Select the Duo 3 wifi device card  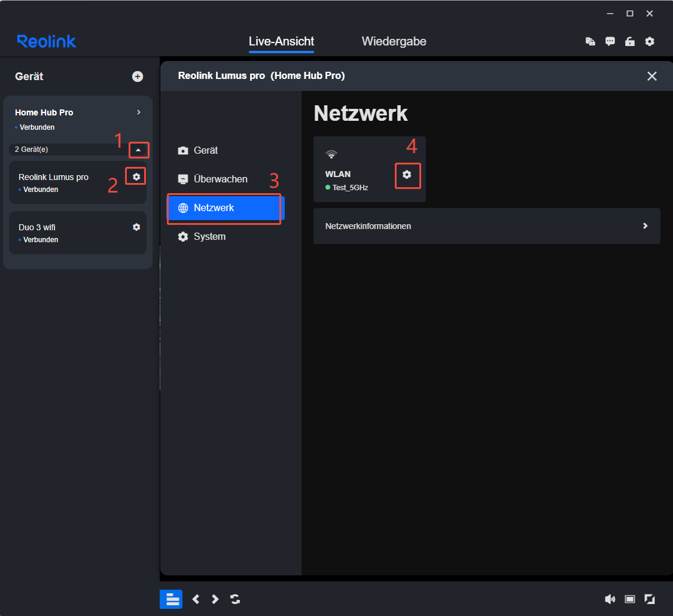[x=78, y=233]
